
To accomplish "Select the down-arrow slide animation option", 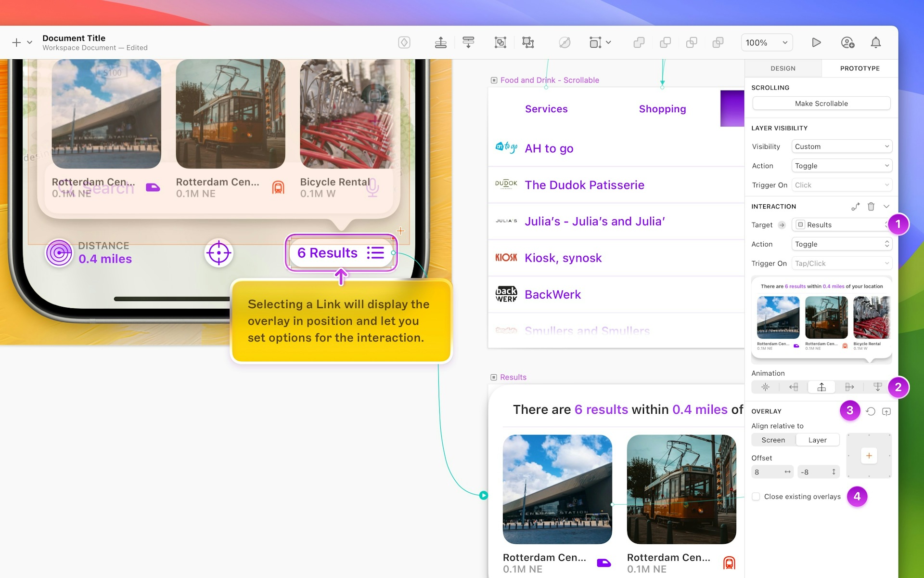I will 877,387.
